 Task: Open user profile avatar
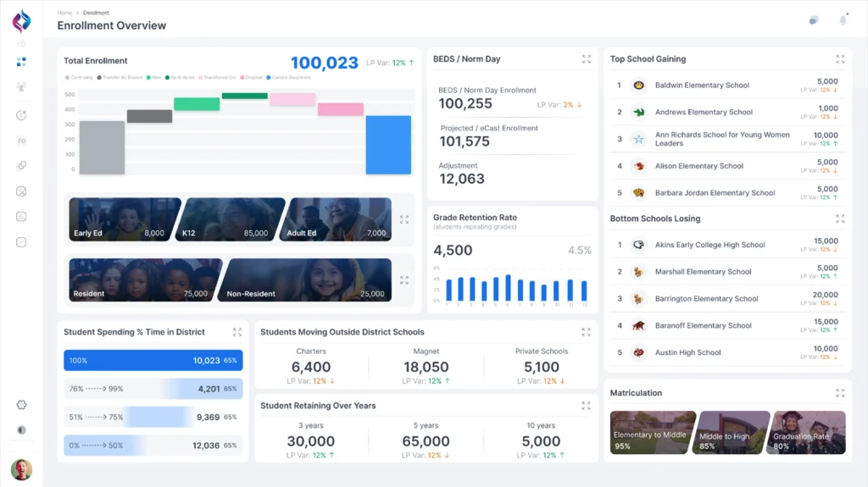click(x=21, y=469)
